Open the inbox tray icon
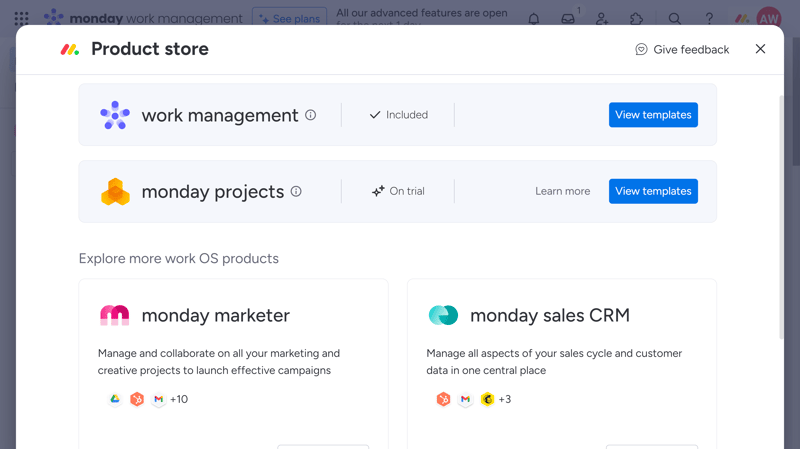Viewport: 800px width, 449px height. pos(568,19)
